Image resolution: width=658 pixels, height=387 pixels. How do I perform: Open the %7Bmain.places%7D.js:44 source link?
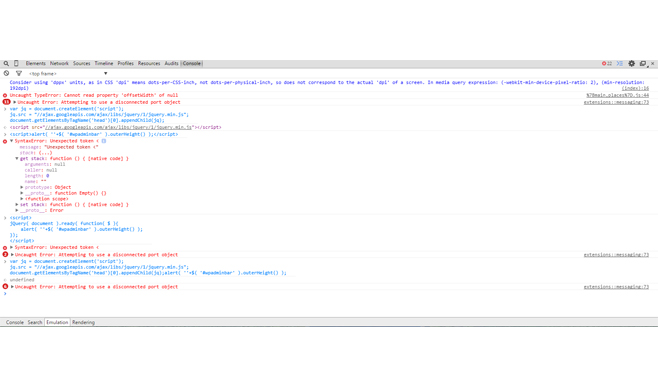[x=618, y=95]
